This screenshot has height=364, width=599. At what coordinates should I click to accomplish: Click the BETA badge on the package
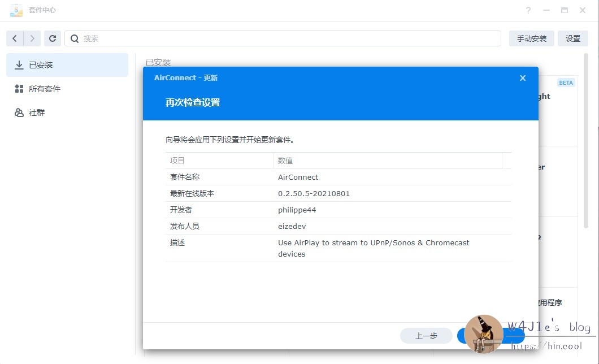(x=566, y=83)
